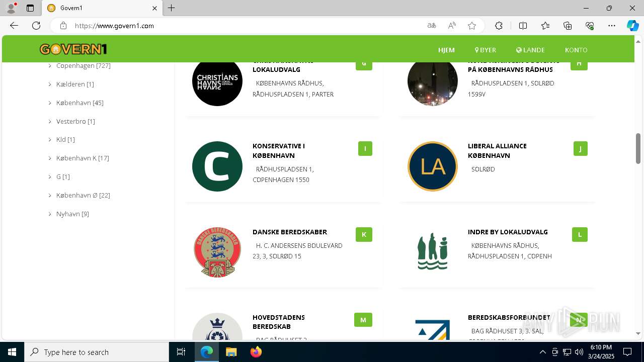This screenshot has height=362, width=644.
Task: Expand the Kld [1] chevron
Action: [x=50, y=140]
